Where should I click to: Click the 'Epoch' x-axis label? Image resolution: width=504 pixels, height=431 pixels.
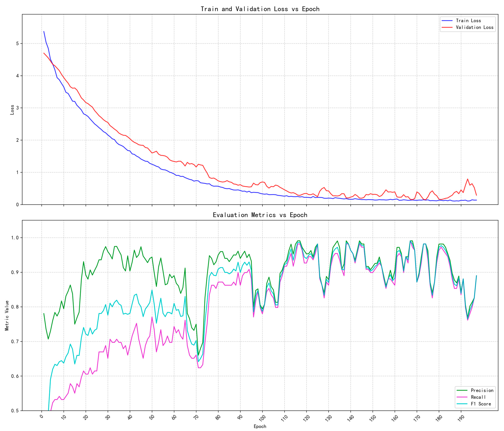260,426
